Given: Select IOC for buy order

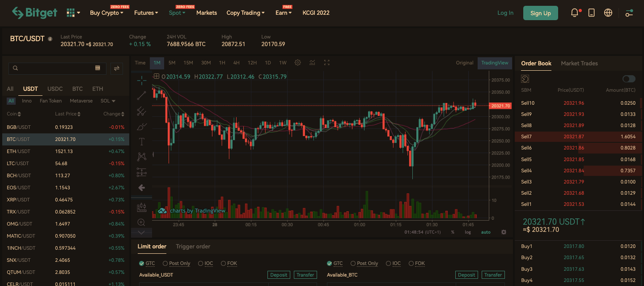Looking at the screenshot, I should [206, 263].
